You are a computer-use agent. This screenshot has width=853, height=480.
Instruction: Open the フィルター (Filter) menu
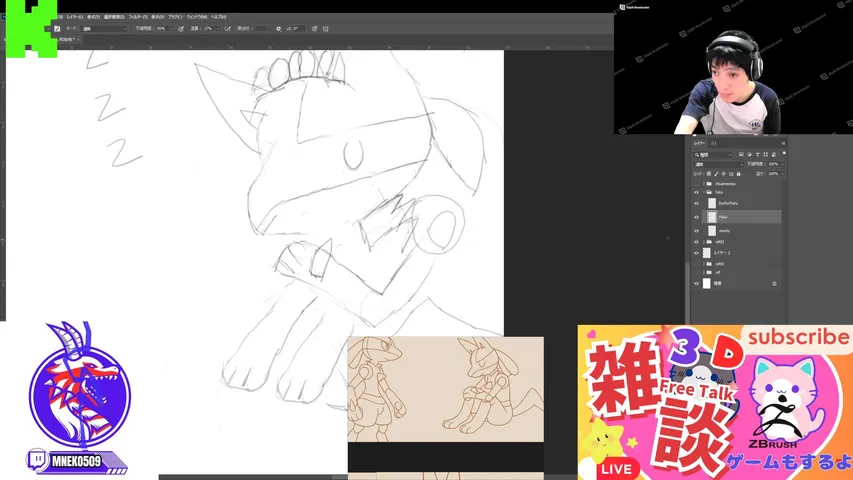(x=138, y=17)
